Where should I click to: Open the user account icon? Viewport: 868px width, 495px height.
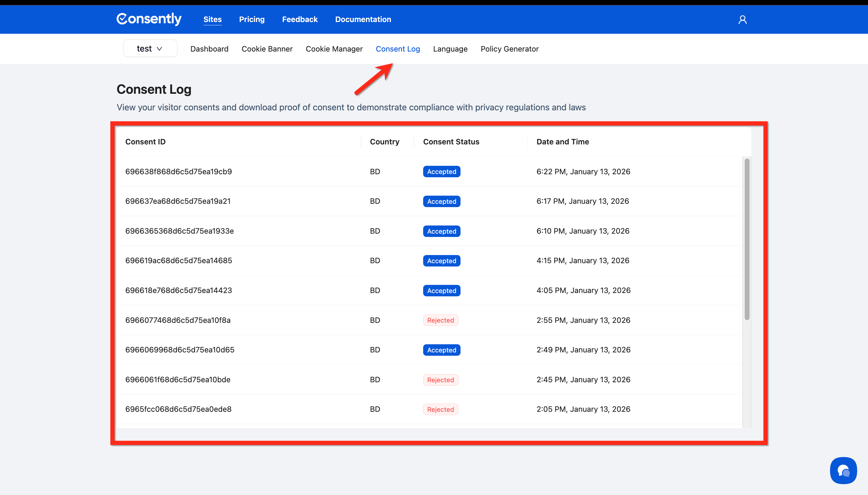tap(742, 20)
